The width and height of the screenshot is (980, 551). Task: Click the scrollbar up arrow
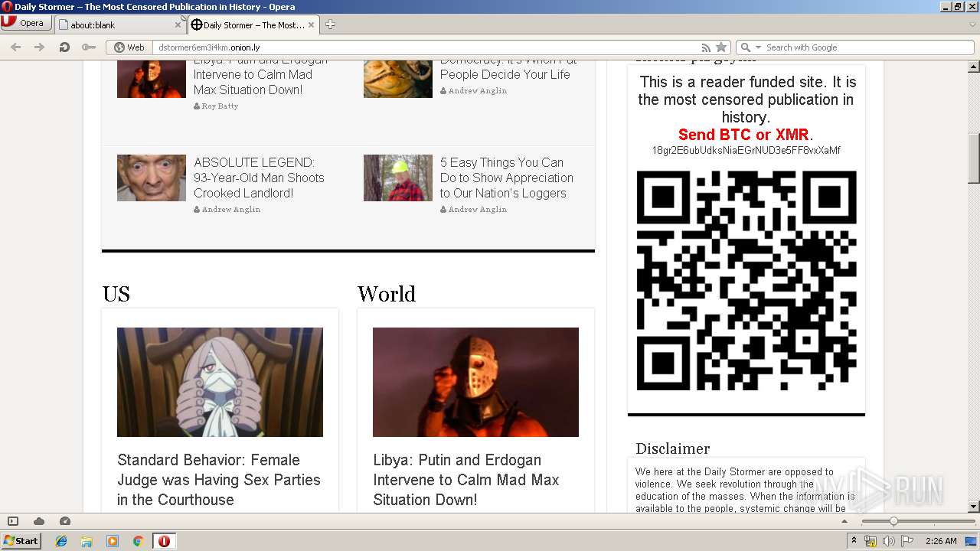click(x=973, y=66)
